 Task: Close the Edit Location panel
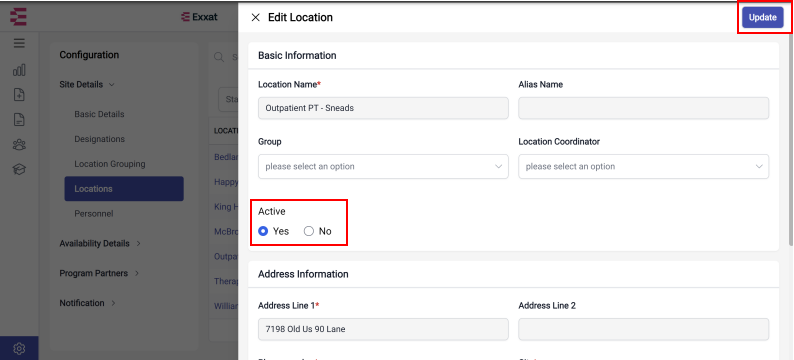coord(256,18)
